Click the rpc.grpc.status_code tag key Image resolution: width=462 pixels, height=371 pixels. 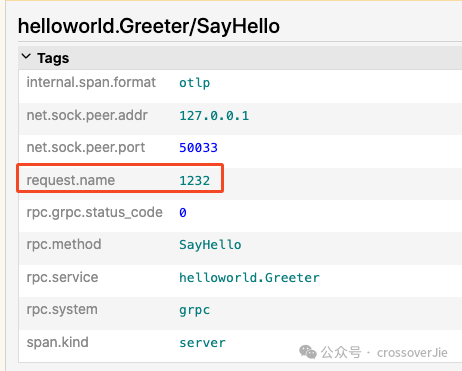95,213
